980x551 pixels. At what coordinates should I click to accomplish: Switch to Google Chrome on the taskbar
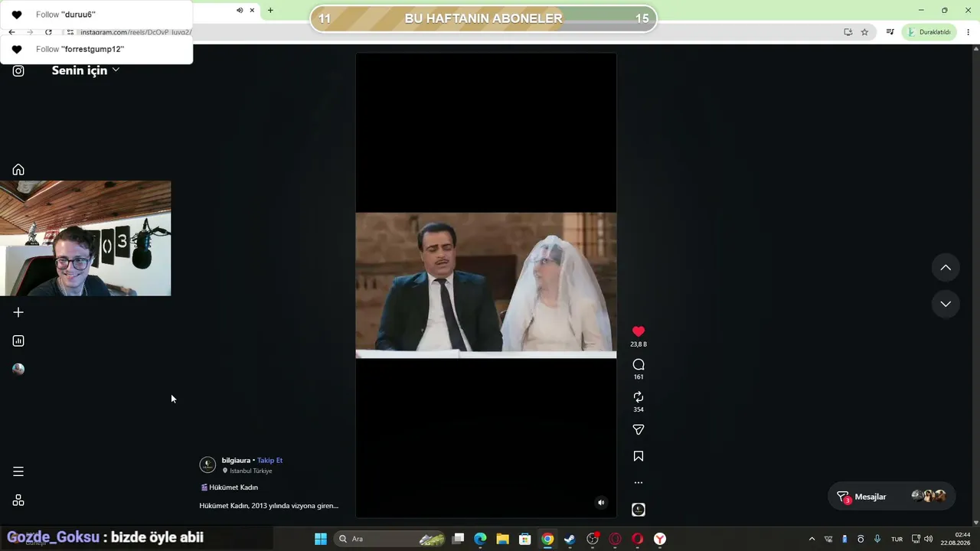tap(547, 539)
